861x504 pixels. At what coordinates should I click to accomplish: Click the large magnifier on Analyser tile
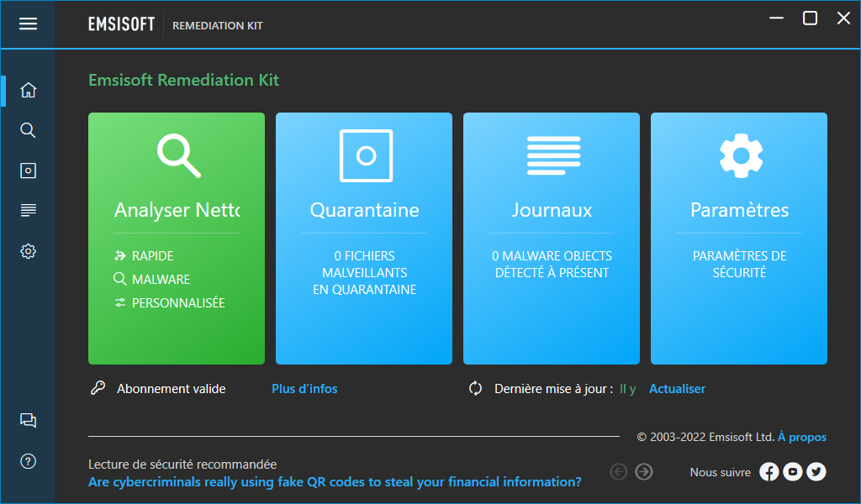point(178,155)
